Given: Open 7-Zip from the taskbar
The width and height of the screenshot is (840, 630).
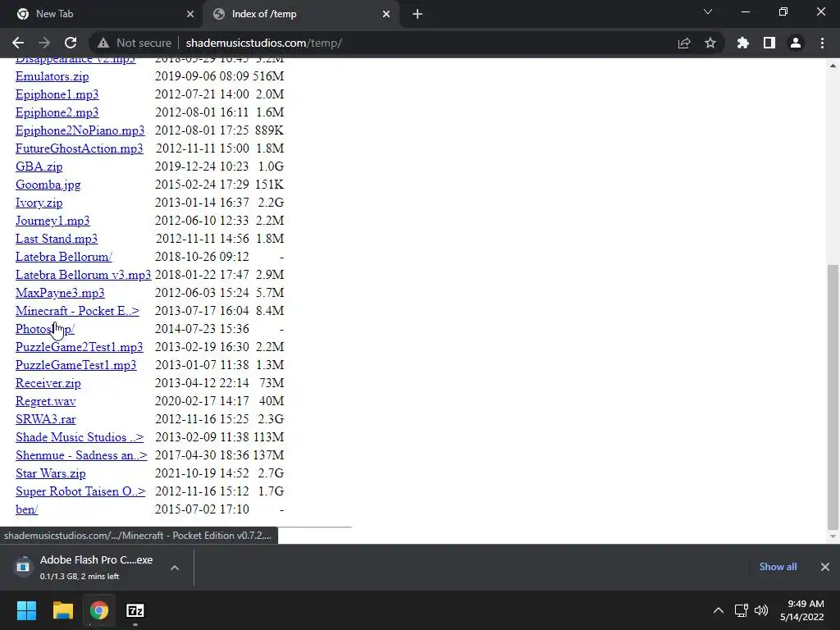Looking at the screenshot, I should click(135, 610).
